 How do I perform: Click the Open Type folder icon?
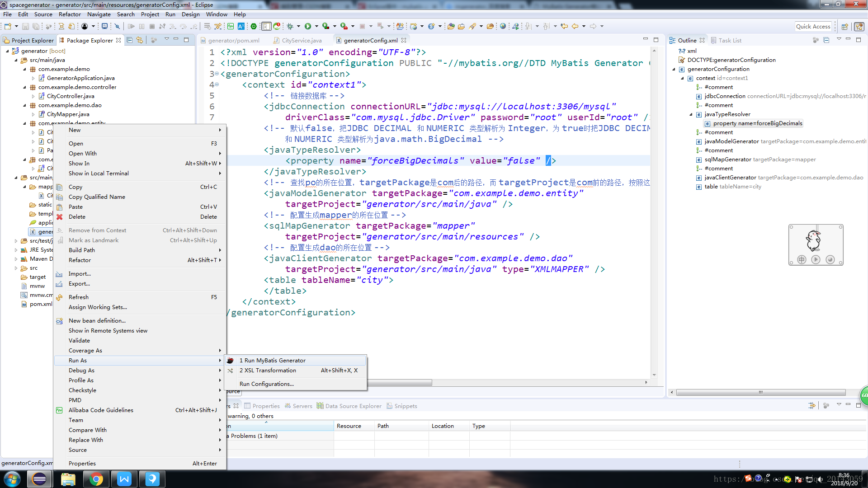tap(451, 26)
